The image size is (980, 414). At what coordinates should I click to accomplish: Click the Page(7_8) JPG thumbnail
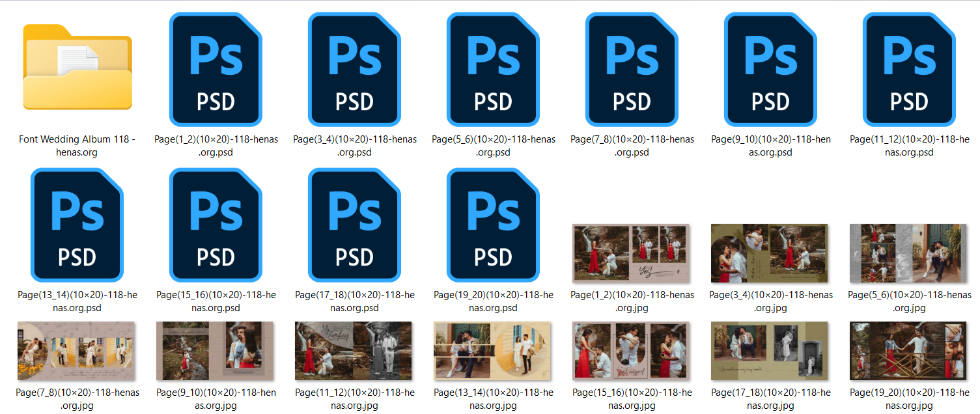click(76, 351)
